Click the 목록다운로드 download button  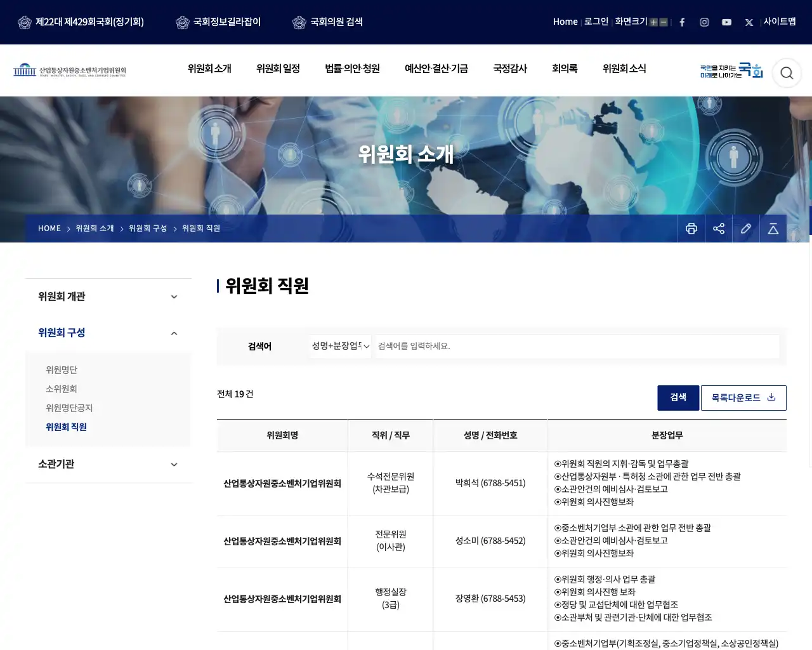click(x=743, y=398)
